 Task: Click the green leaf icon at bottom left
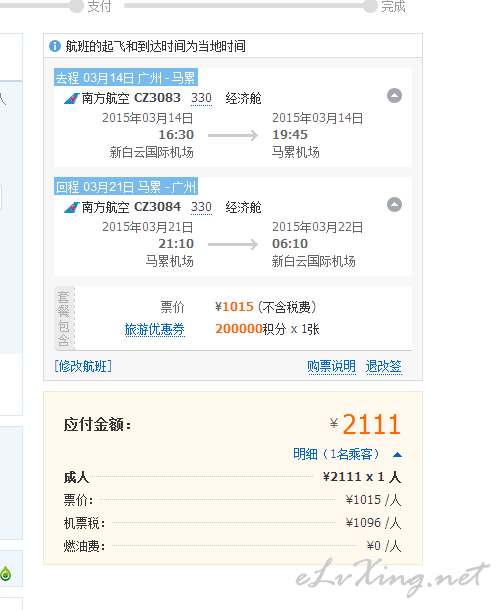(6, 573)
